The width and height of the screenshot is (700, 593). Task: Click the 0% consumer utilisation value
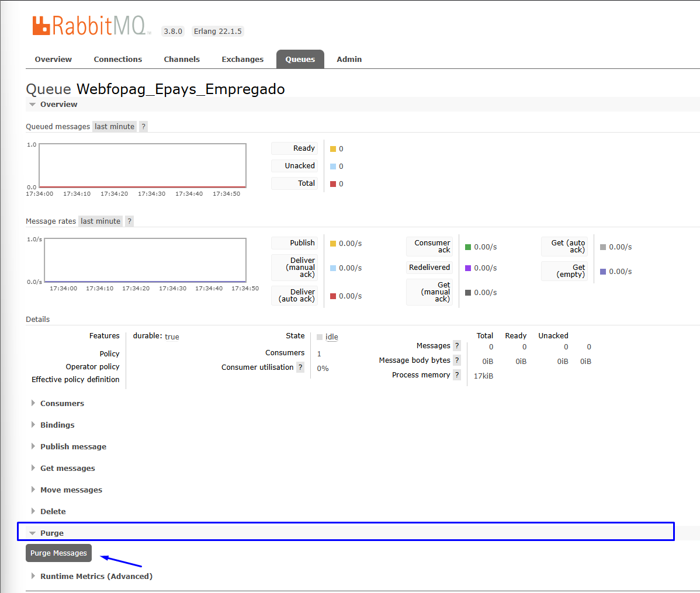(323, 369)
